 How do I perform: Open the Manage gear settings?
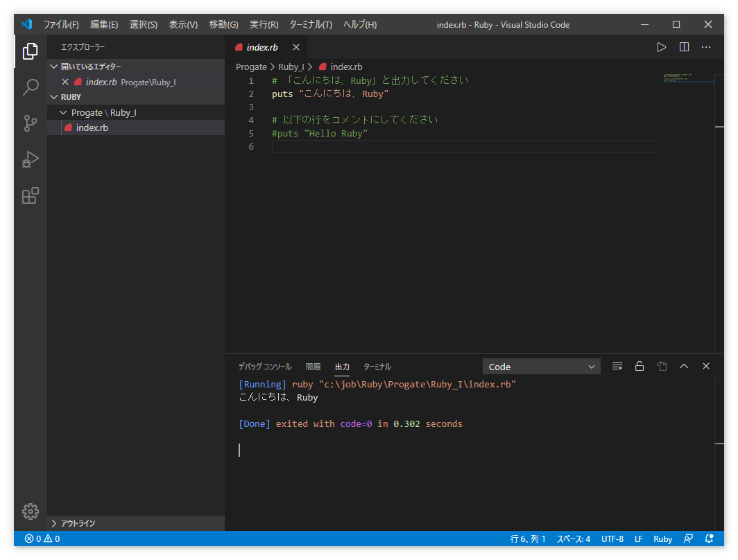coord(31,511)
